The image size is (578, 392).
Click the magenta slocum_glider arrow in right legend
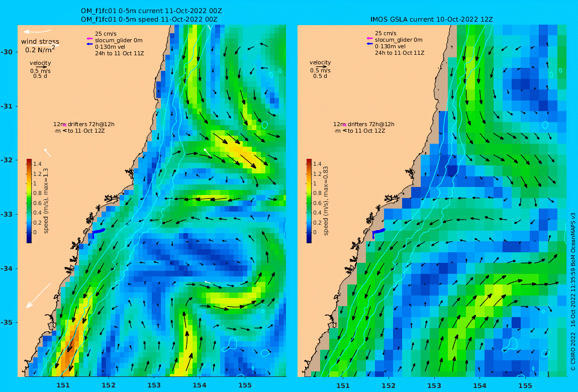[x=370, y=38]
